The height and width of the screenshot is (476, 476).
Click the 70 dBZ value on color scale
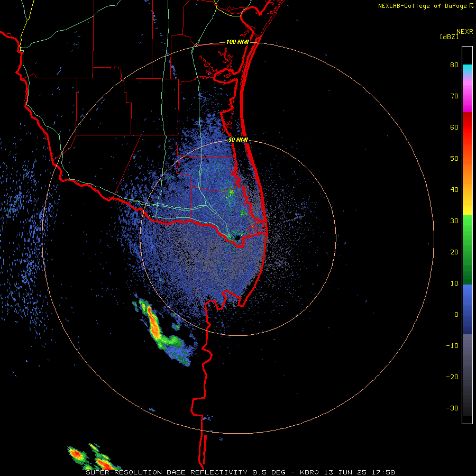click(454, 96)
